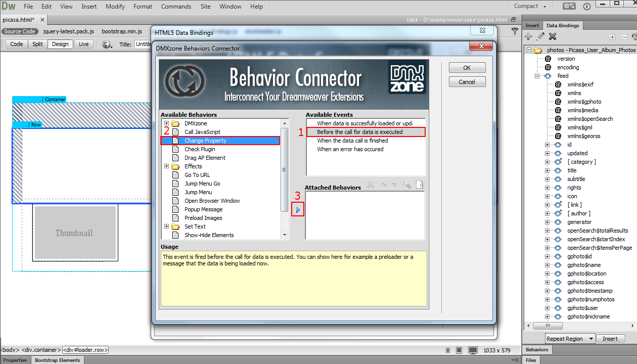This screenshot has width=637, height=364.
Task: Toggle the Live view button
Action: coord(84,44)
